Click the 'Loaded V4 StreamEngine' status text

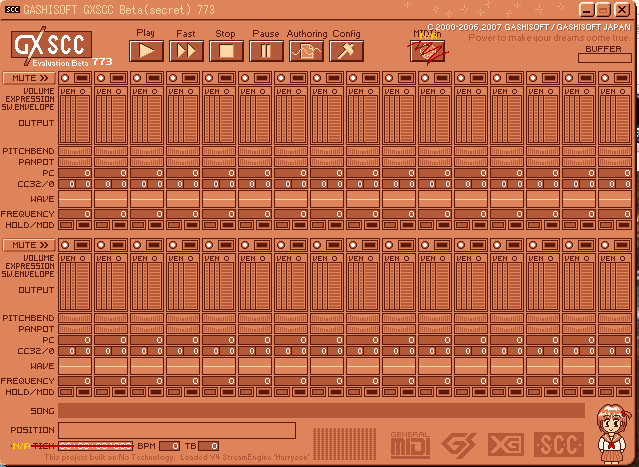(x=245, y=457)
